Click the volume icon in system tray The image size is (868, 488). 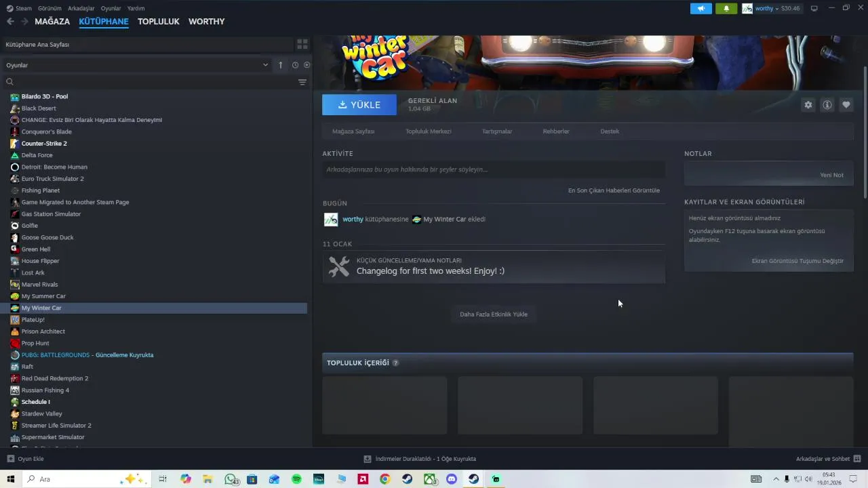coord(808,479)
